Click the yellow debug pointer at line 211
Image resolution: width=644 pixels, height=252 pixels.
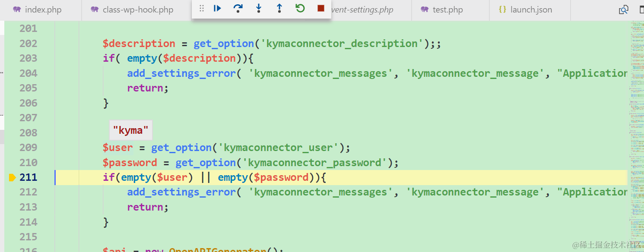[x=12, y=177]
